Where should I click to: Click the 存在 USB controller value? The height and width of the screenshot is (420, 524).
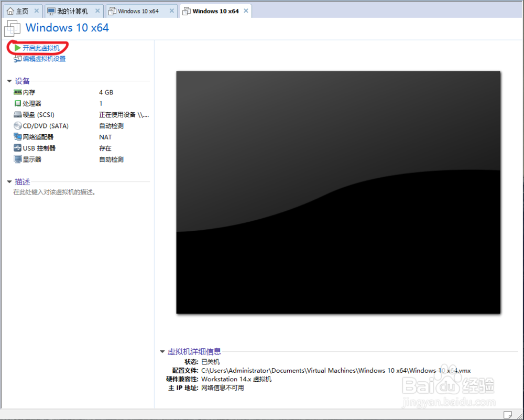(105, 148)
